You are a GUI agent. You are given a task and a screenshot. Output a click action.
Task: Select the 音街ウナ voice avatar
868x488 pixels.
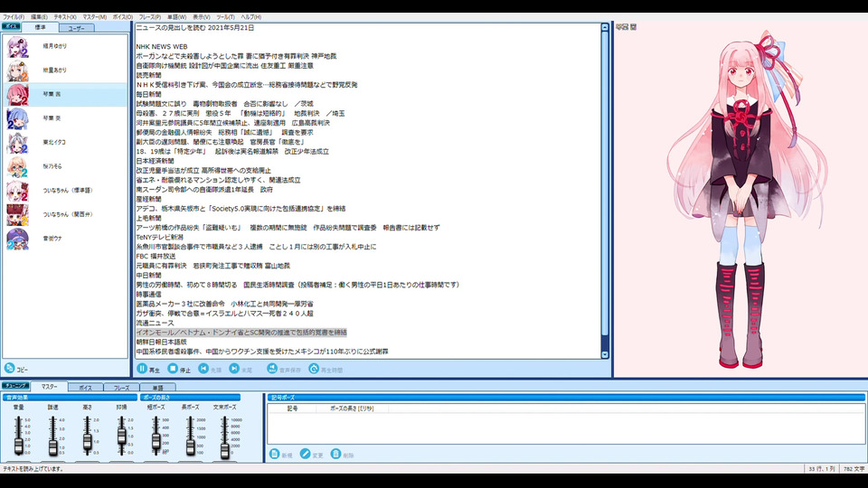[17, 239]
